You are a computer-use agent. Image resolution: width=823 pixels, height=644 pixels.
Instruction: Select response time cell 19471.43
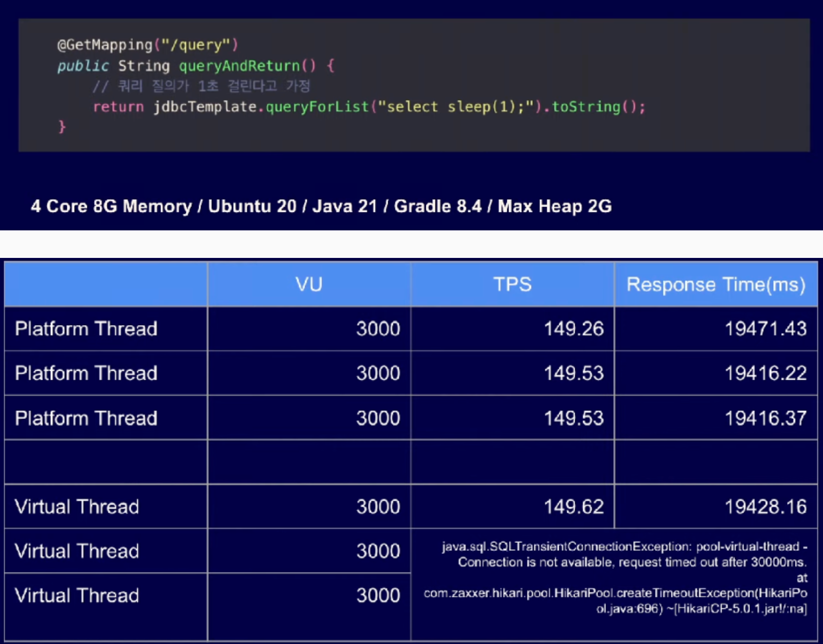765,329
